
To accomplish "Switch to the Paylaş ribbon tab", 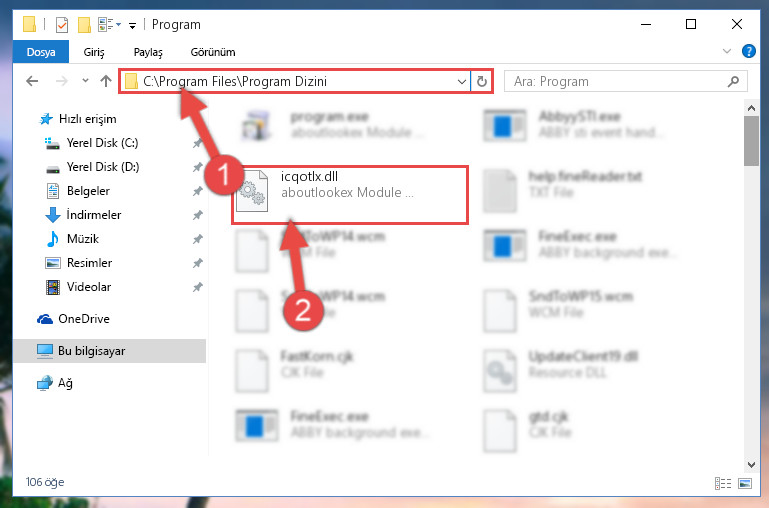I will point(148,52).
